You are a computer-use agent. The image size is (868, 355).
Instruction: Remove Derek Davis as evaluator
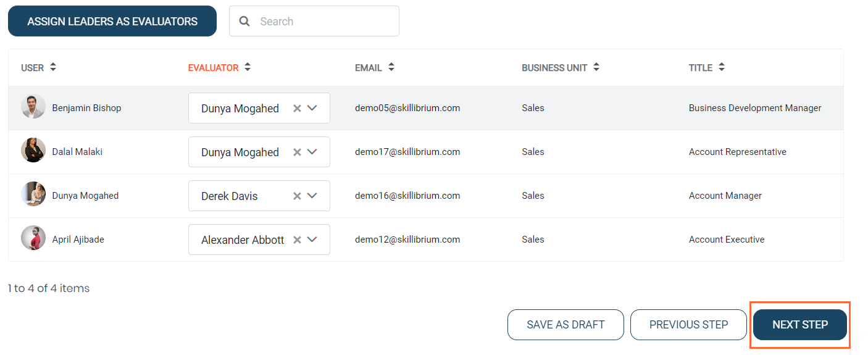point(297,196)
